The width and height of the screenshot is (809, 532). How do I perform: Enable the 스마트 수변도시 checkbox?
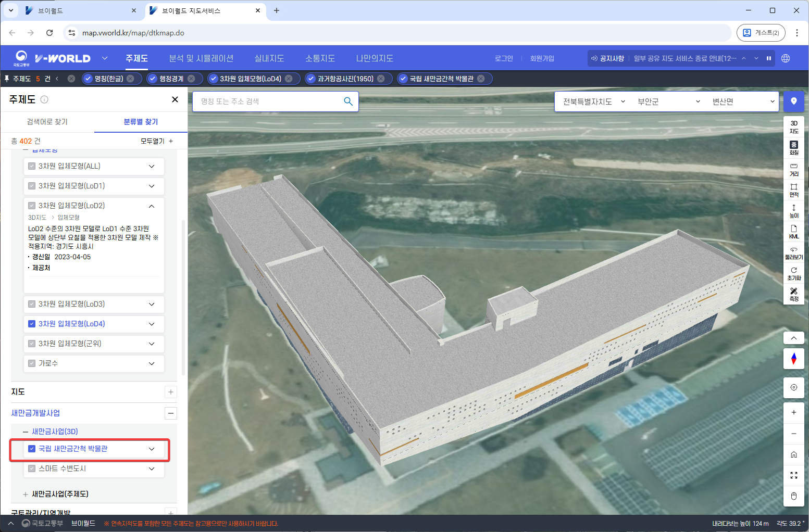click(32, 468)
